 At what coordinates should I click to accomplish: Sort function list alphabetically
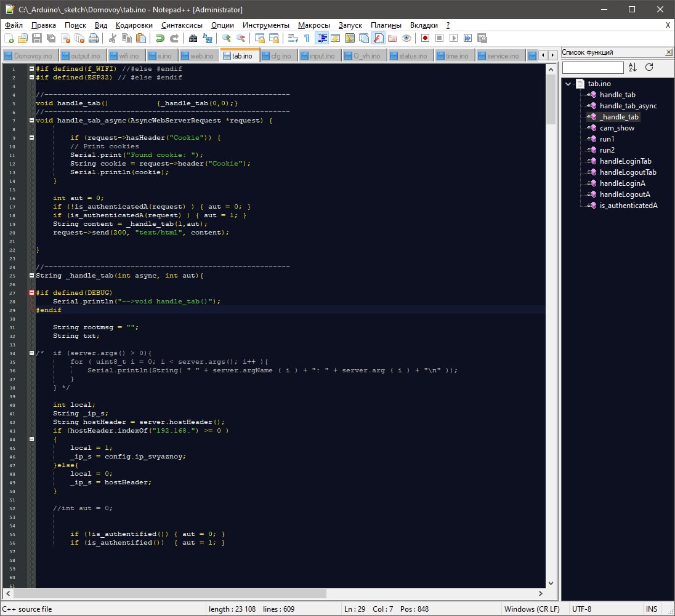tap(633, 67)
